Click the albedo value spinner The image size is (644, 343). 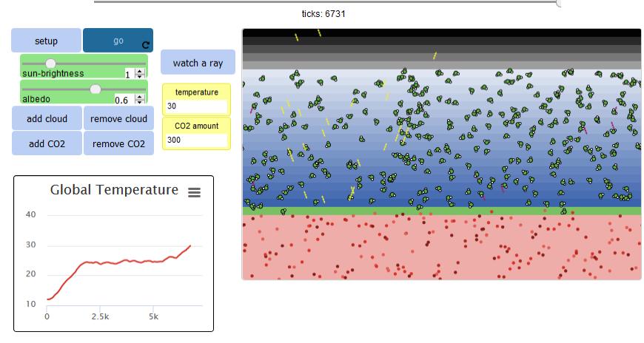pyautogui.click(x=140, y=99)
